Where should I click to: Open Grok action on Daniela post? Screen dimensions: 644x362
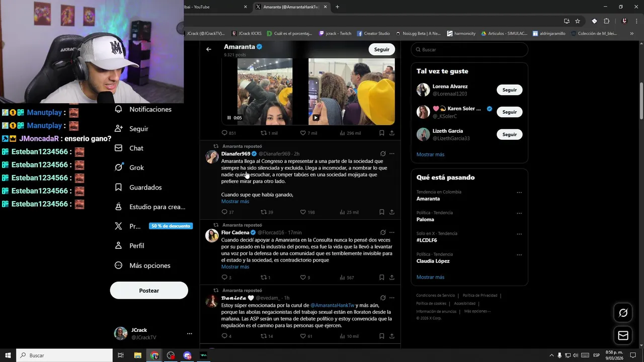pos(383,298)
